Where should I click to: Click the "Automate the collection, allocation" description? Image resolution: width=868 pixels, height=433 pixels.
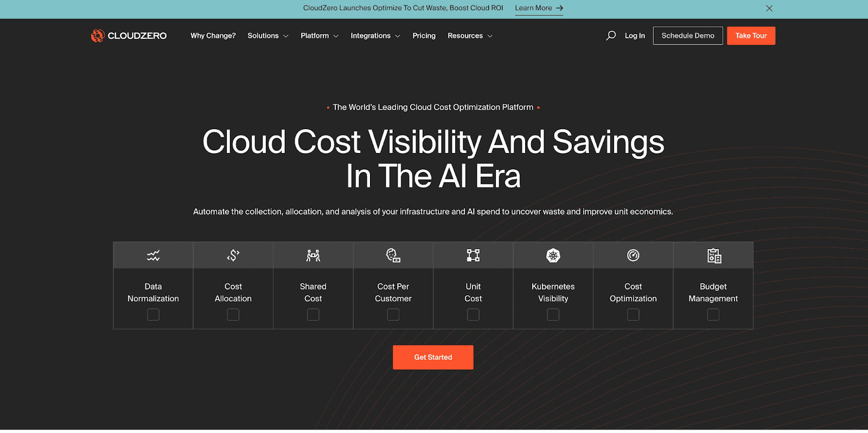(x=433, y=212)
